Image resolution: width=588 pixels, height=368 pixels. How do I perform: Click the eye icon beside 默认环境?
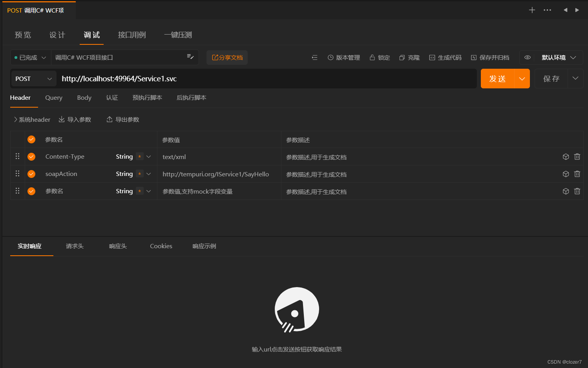point(527,57)
